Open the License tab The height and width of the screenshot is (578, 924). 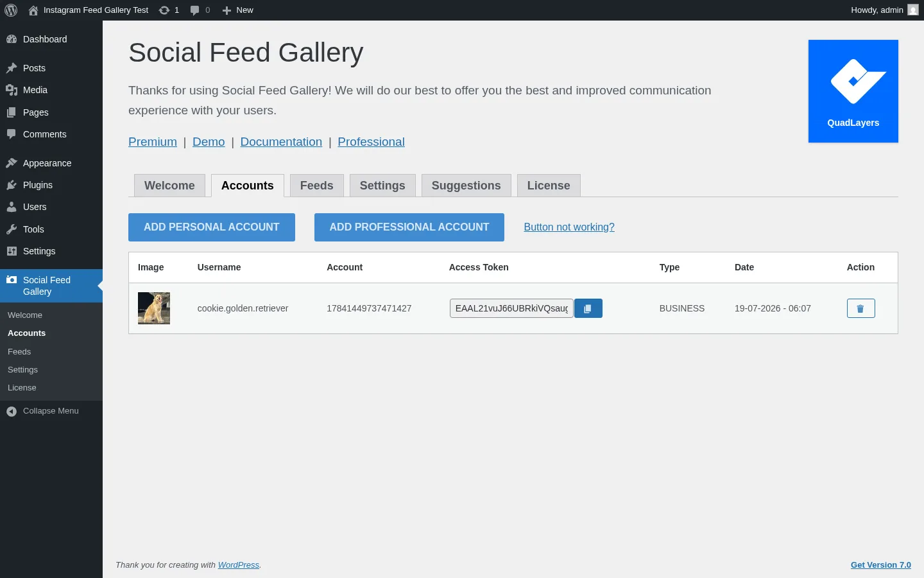pyautogui.click(x=549, y=186)
